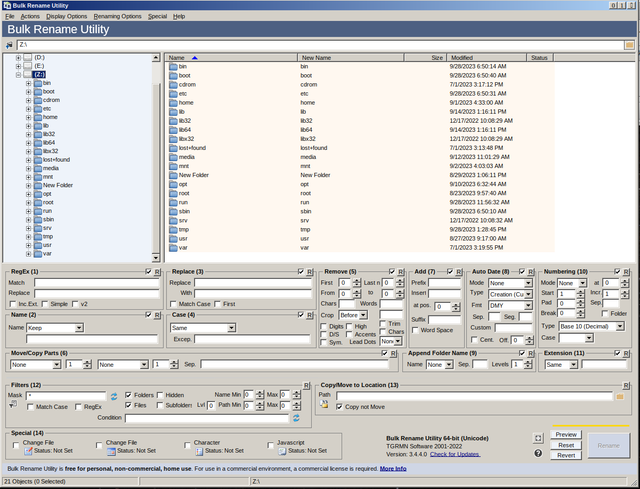Click the folder tree vertical scrollbar
This screenshot has width=640, height=489.
[156, 158]
